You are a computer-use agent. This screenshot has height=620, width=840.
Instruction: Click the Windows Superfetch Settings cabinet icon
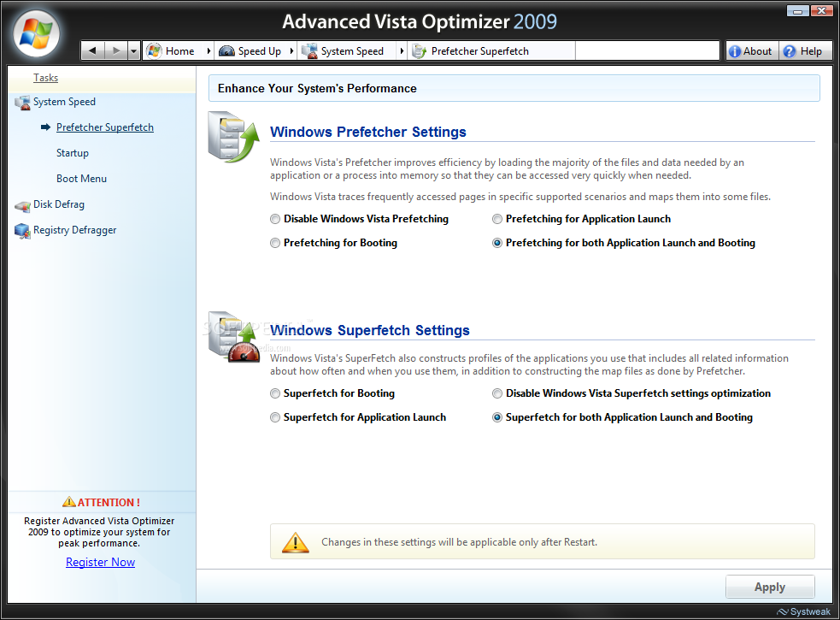coord(233,336)
